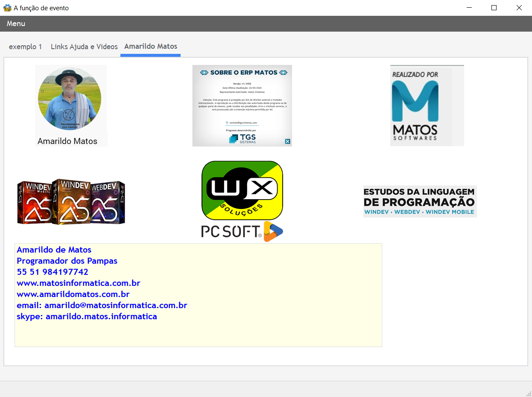Click the hand icon beside contato@tgssistemas.com
This screenshot has height=397, width=532.
tap(227, 123)
